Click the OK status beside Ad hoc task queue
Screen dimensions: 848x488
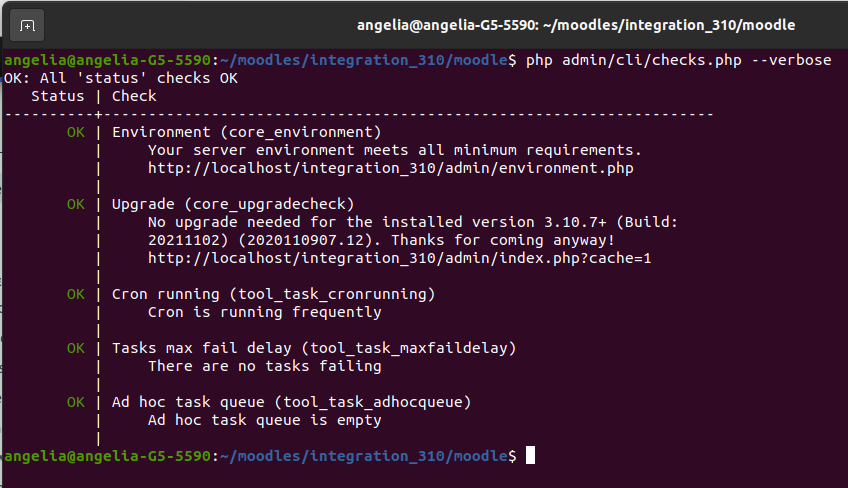[76, 402]
